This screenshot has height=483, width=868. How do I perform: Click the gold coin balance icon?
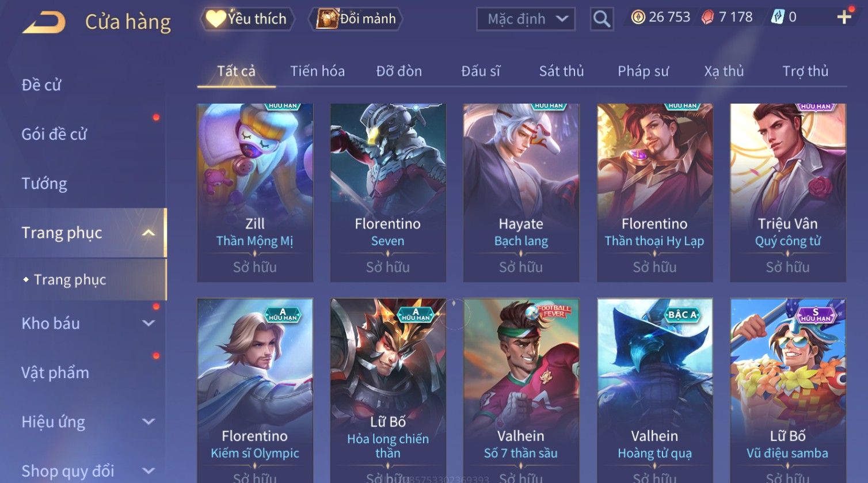[638, 17]
